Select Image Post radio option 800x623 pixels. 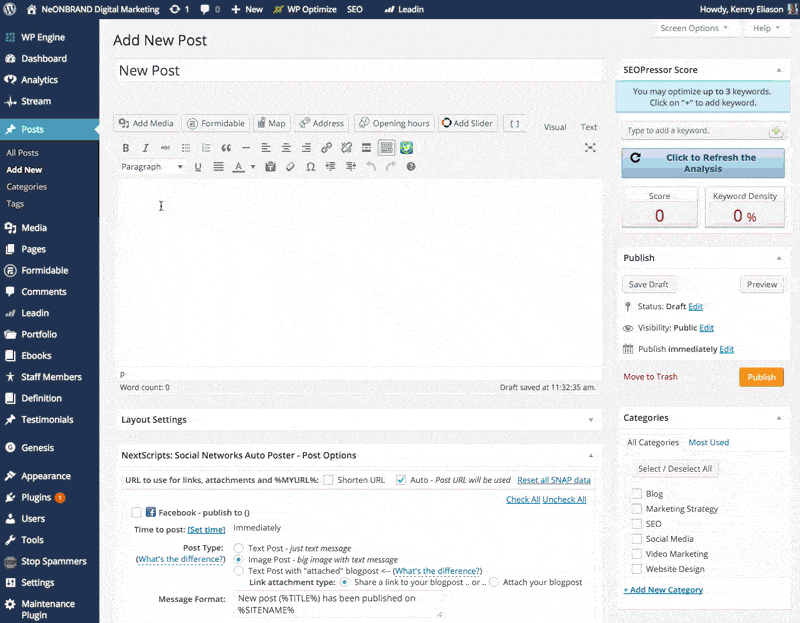tap(238, 560)
